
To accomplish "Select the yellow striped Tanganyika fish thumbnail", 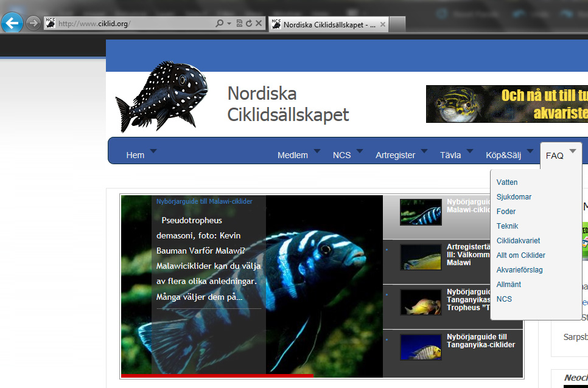I will pos(421,347).
